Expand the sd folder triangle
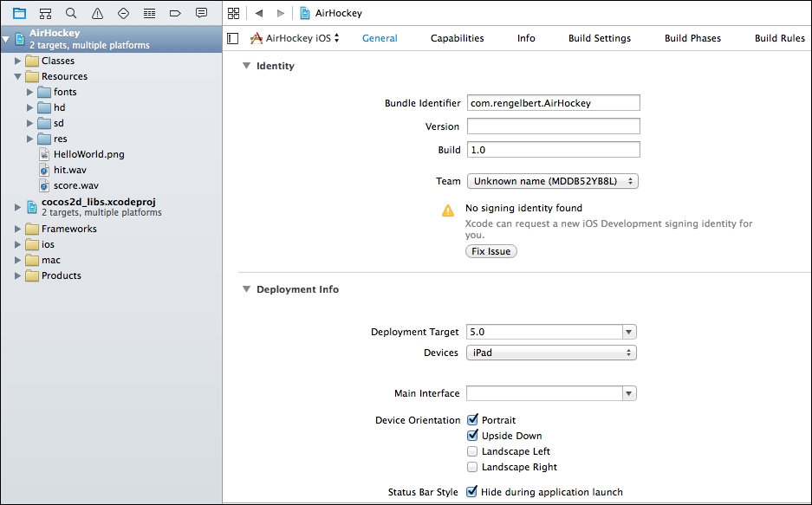This screenshot has width=812, height=505. [x=29, y=123]
